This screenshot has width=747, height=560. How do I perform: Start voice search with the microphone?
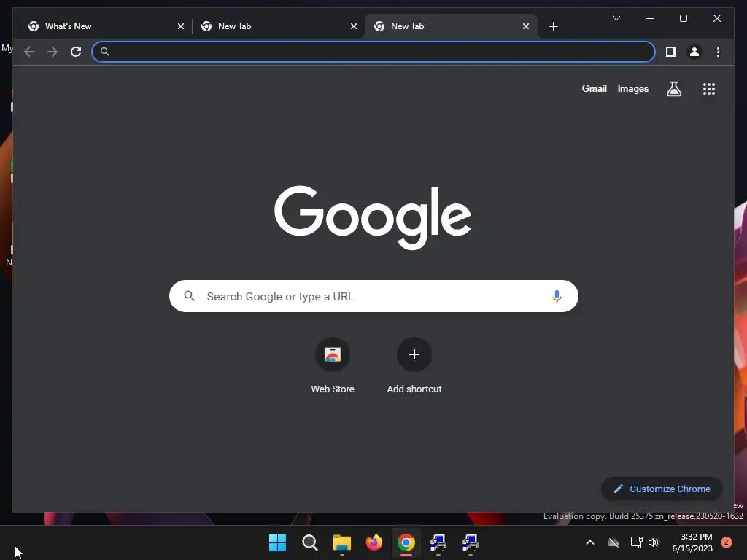(557, 296)
